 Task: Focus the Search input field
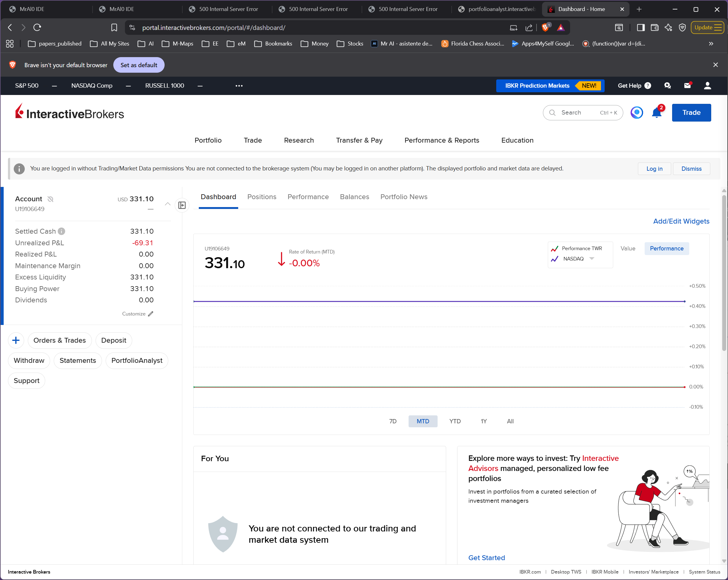(583, 112)
